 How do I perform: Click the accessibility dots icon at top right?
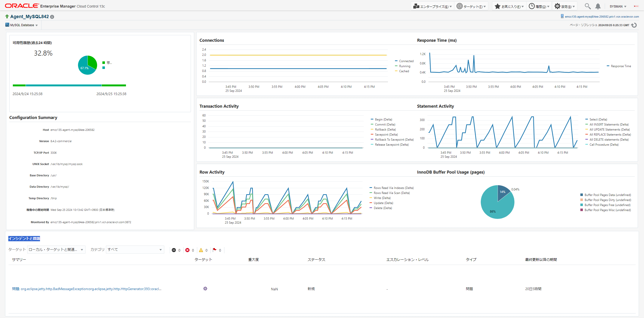[636, 6]
